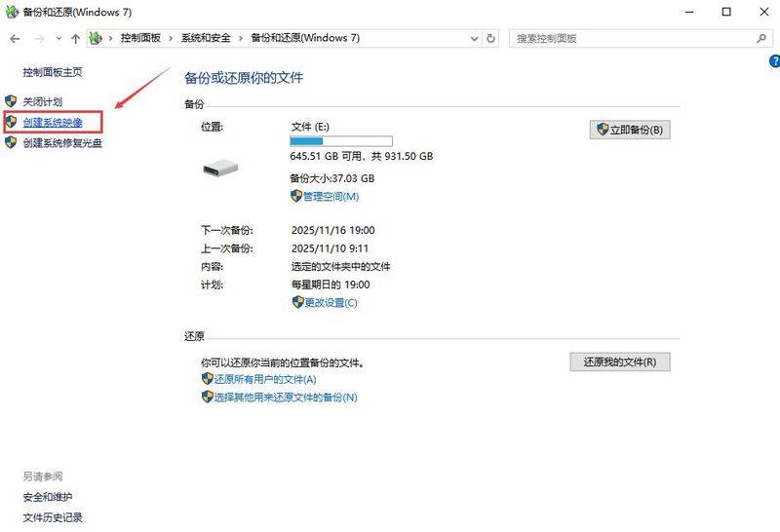Click shield icon beside 选择其他用来还原文件的备份(N)
The image size is (780, 532).
pos(208,397)
